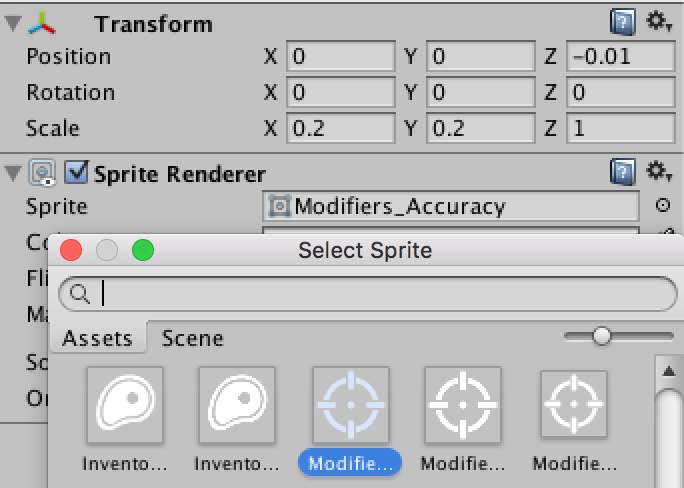Open the Sprite Renderer gear menu
The width and height of the screenshot is (684, 488).
point(657,173)
